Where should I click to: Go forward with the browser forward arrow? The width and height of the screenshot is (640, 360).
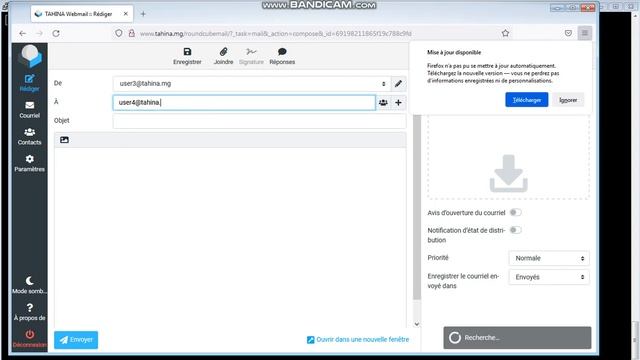coord(39,33)
